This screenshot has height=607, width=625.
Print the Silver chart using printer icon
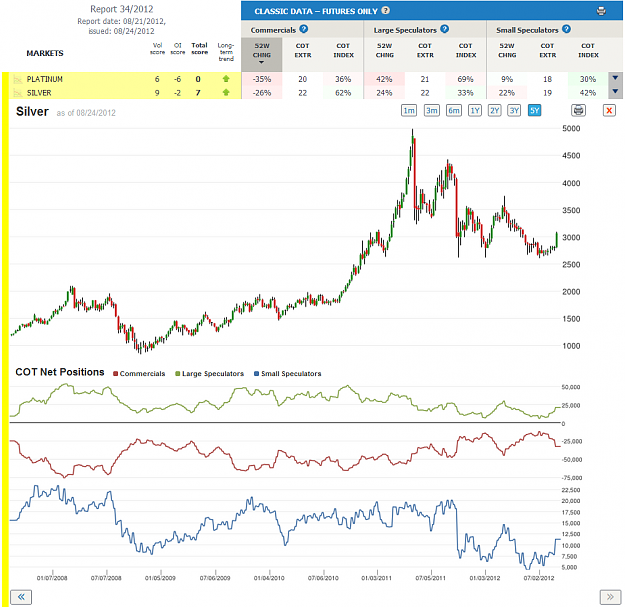578,110
